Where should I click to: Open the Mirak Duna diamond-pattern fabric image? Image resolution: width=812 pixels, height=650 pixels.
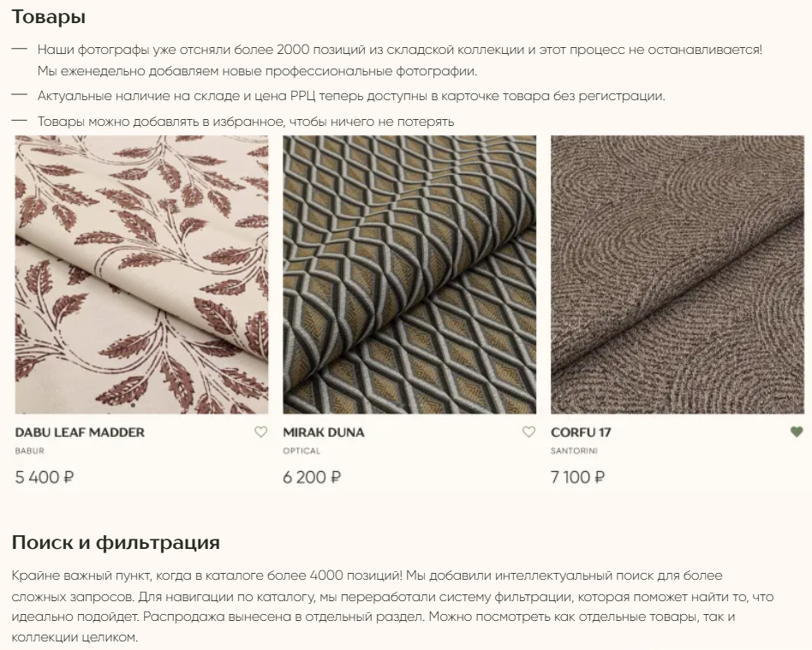point(409,275)
